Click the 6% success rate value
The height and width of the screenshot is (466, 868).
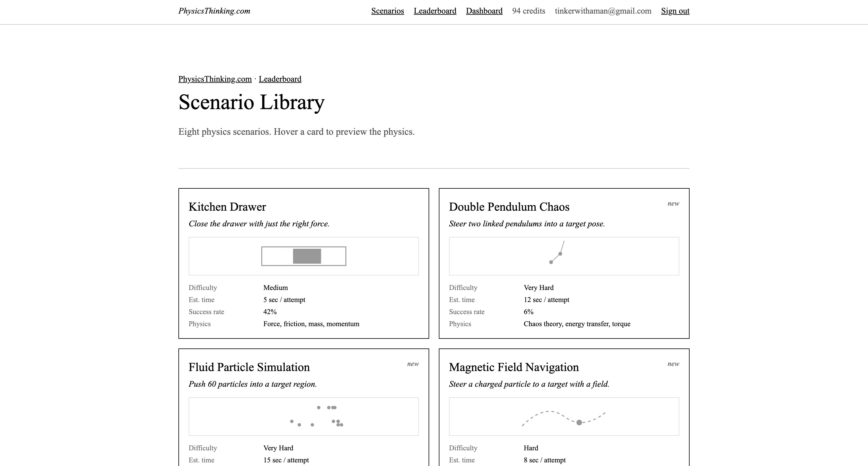click(528, 312)
